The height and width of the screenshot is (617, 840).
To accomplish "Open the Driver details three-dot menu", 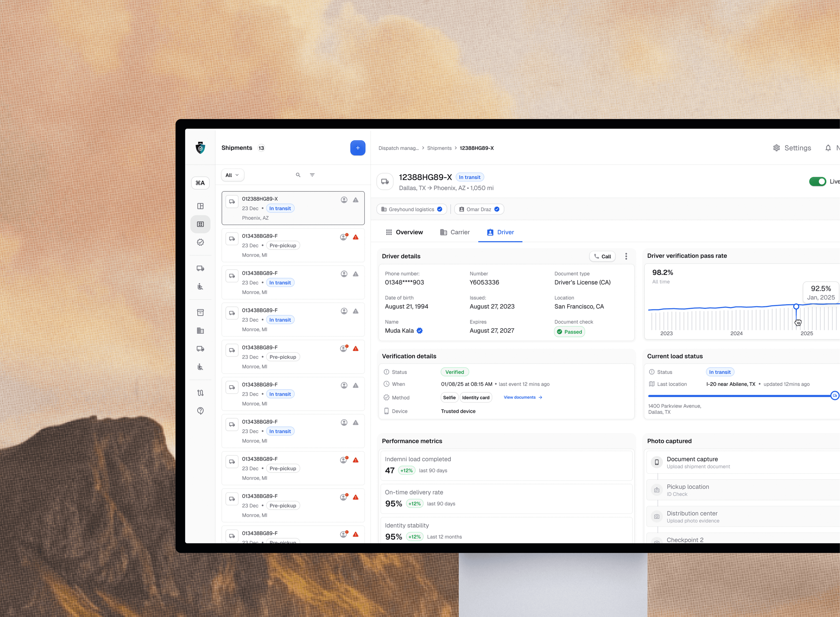I will tap(626, 256).
